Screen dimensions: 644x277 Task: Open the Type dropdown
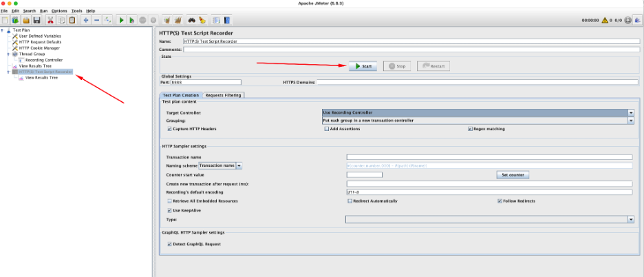[490, 220]
